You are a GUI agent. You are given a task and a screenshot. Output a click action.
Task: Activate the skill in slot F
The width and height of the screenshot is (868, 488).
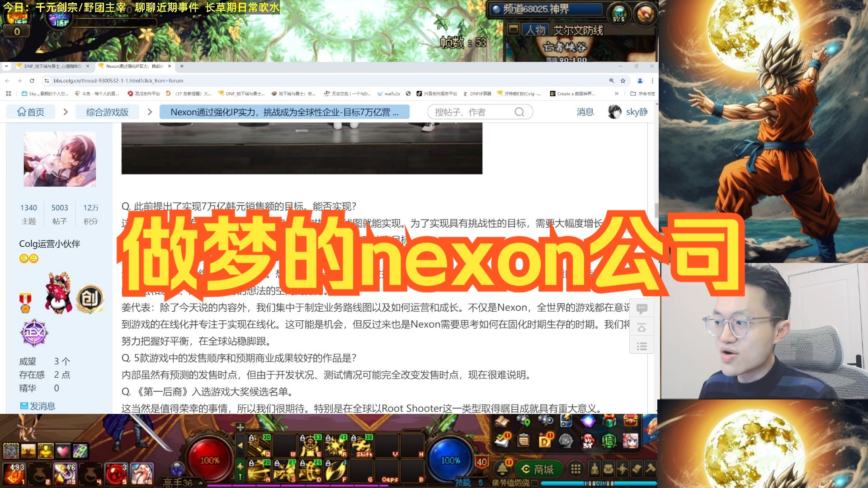[x=336, y=471]
